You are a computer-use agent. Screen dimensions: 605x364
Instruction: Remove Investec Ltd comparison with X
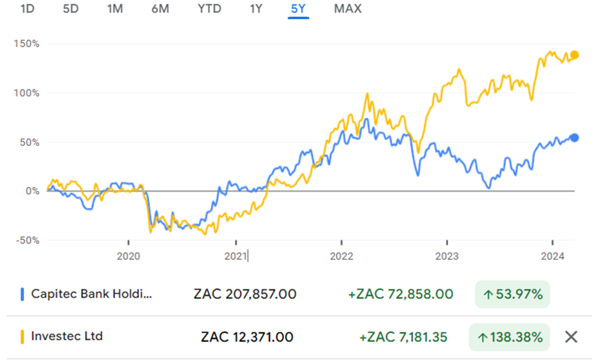(x=570, y=337)
